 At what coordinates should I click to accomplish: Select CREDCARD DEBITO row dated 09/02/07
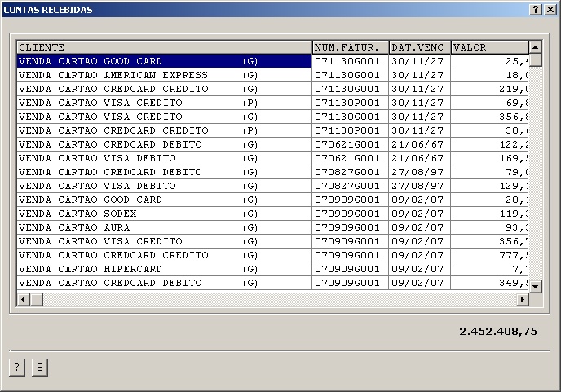click(272, 283)
